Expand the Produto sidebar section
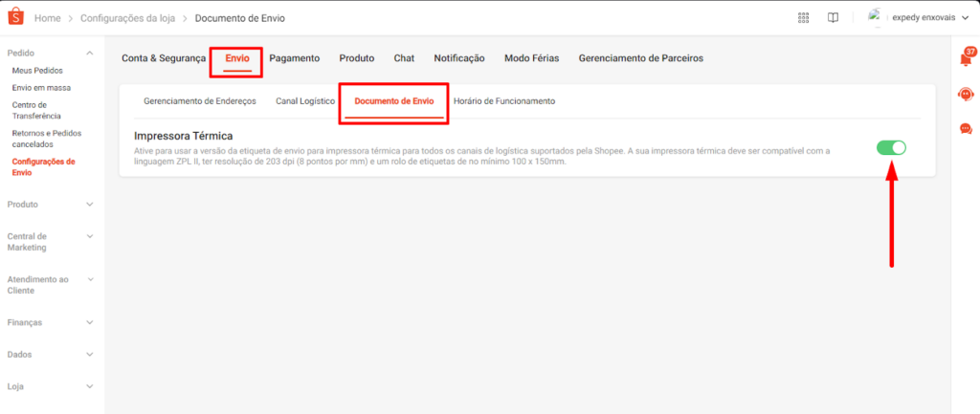 90,204
